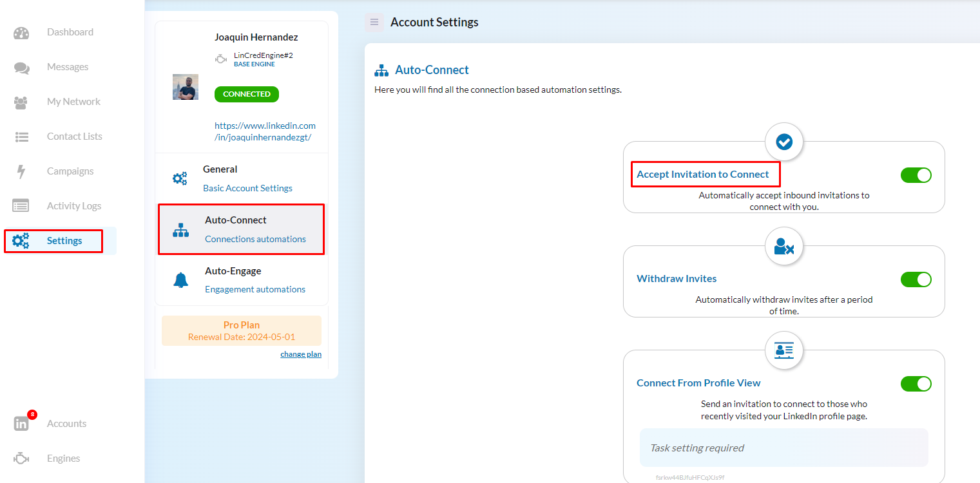Open My Network page
This screenshot has width=980, height=483.
(x=73, y=102)
